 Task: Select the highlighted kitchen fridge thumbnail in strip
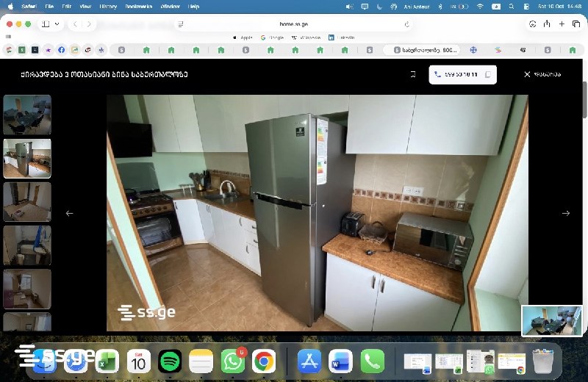[x=27, y=158]
